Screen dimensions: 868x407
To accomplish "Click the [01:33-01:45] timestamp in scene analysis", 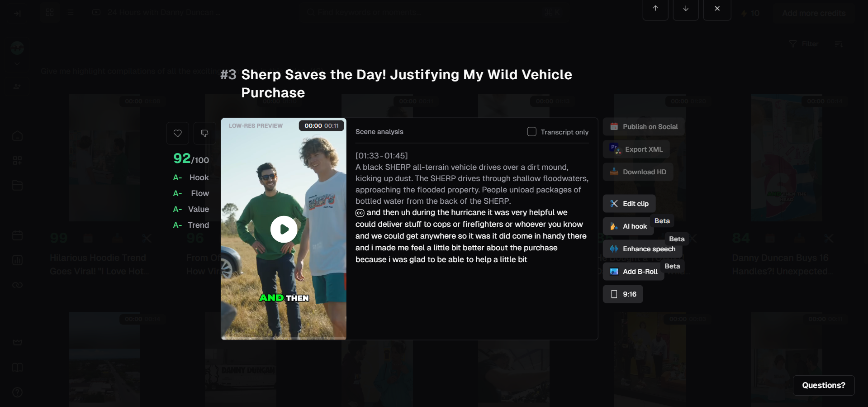I will tap(382, 156).
